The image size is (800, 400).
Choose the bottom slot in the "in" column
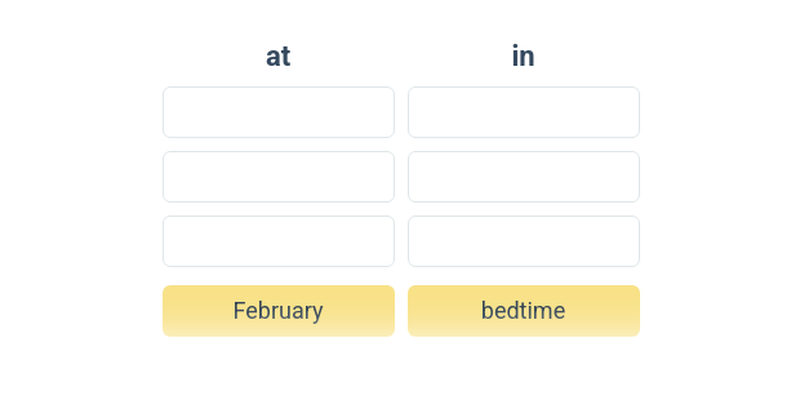tap(523, 241)
